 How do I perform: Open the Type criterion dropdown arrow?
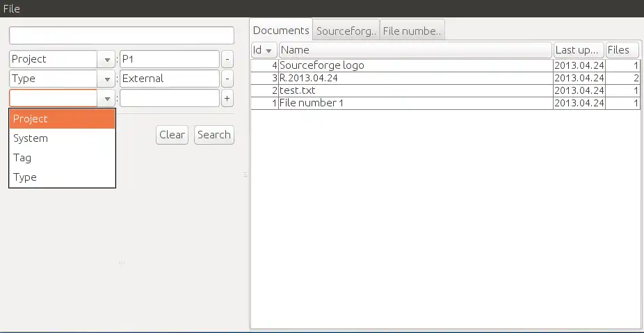point(106,79)
